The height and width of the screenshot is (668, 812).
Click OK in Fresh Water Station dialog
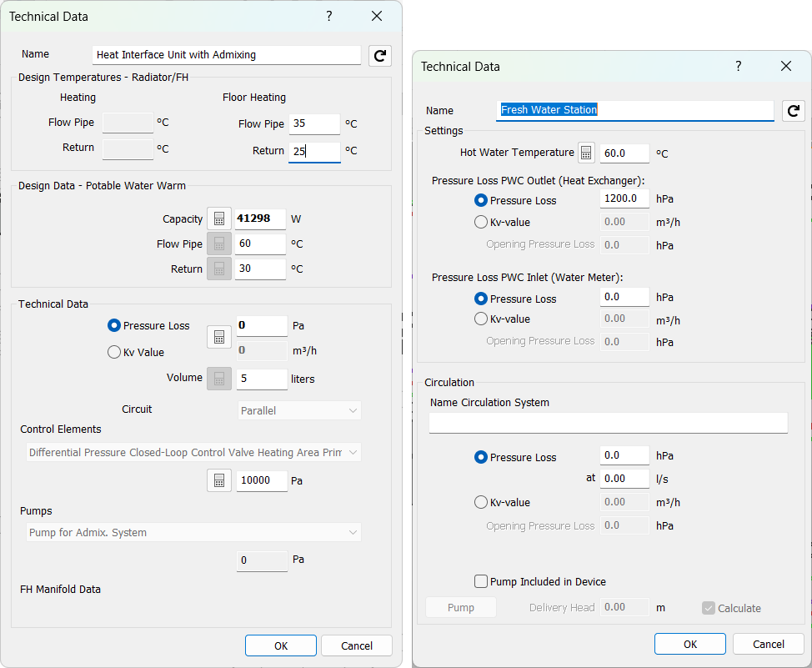coord(690,644)
